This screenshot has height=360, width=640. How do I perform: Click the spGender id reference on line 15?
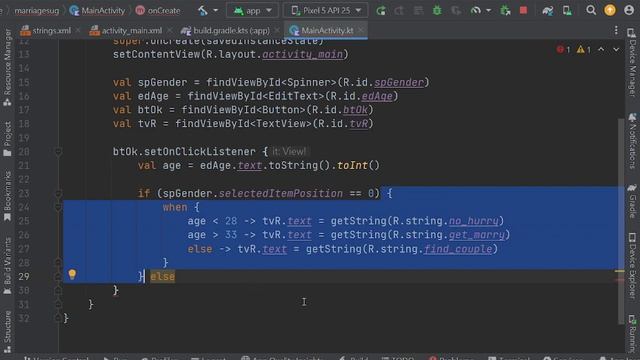[399, 82]
